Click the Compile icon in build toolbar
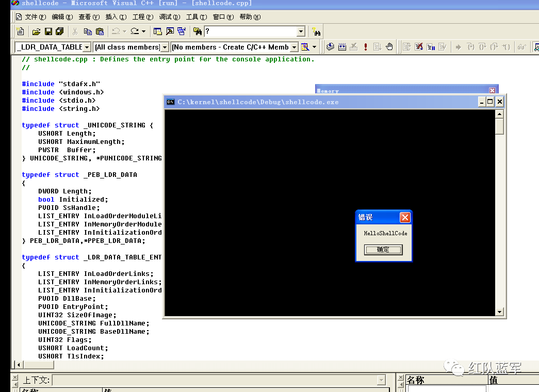 tap(330, 47)
